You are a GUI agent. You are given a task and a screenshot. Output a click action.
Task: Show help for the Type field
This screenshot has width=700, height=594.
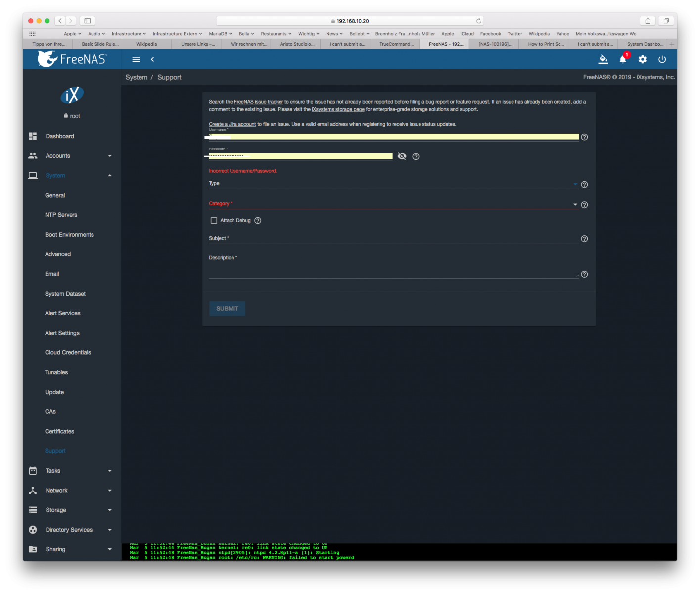tap(584, 185)
